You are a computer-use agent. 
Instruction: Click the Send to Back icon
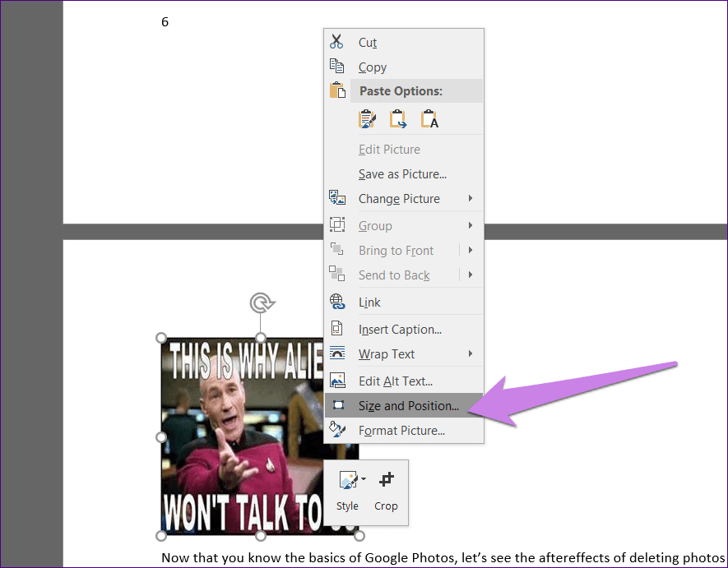point(336,274)
